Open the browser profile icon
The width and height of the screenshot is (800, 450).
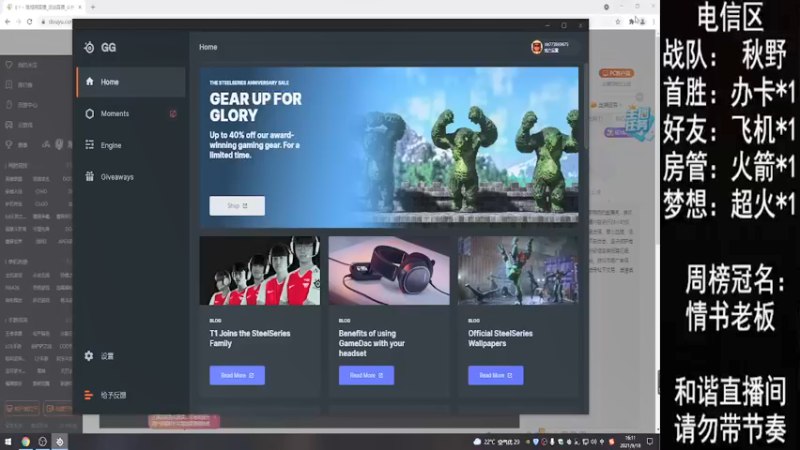tap(642, 21)
